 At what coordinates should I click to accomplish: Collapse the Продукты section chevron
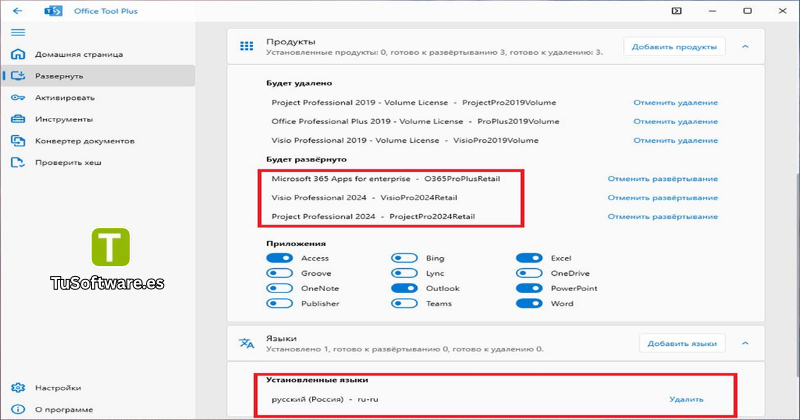(745, 46)
